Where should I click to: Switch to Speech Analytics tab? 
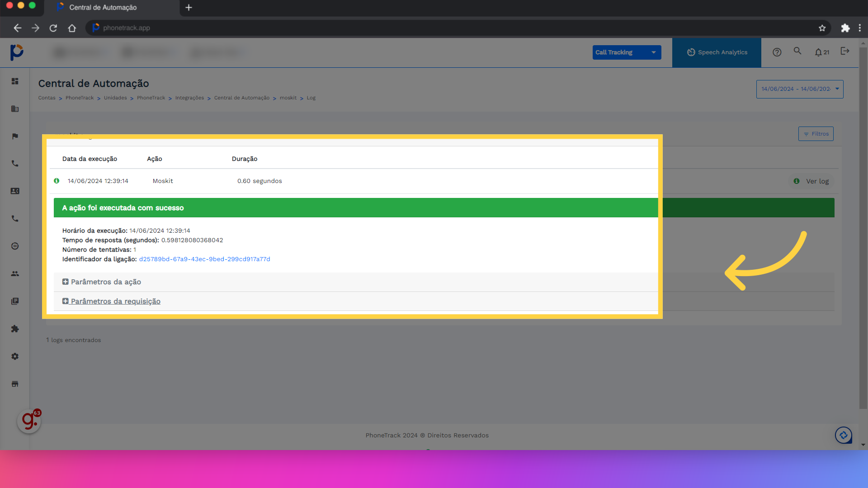point(717,52)
